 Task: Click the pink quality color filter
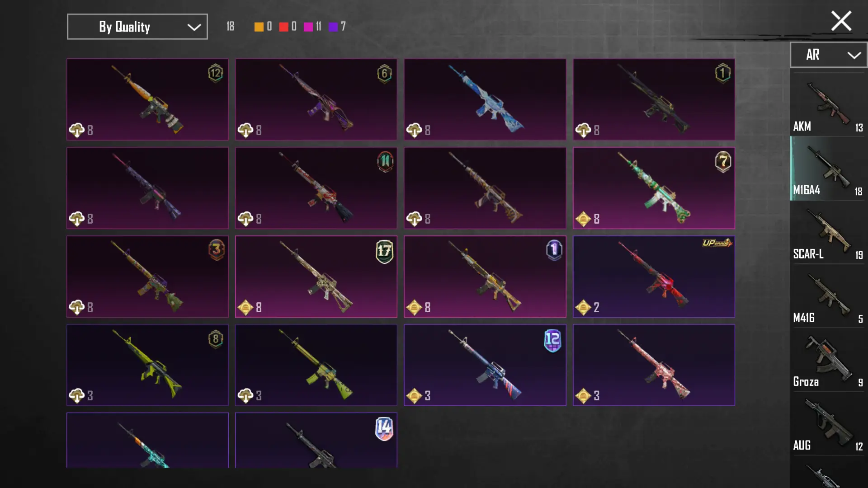[308, 27]
